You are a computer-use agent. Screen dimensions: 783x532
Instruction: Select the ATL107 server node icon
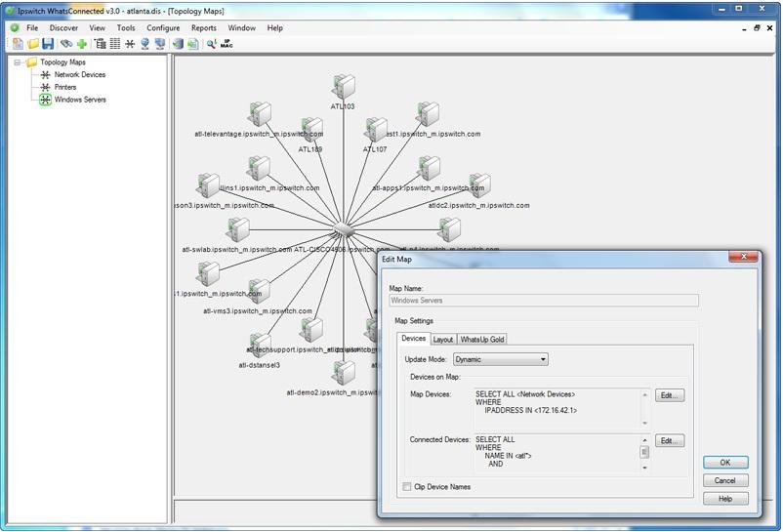click(x=376, y=129)
